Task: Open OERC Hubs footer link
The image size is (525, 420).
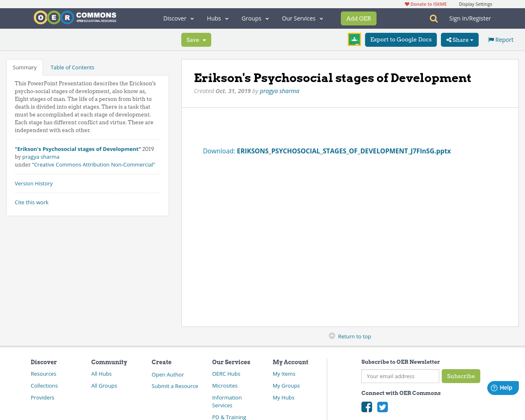Action: pyautogui.click(x=226, y=374)
